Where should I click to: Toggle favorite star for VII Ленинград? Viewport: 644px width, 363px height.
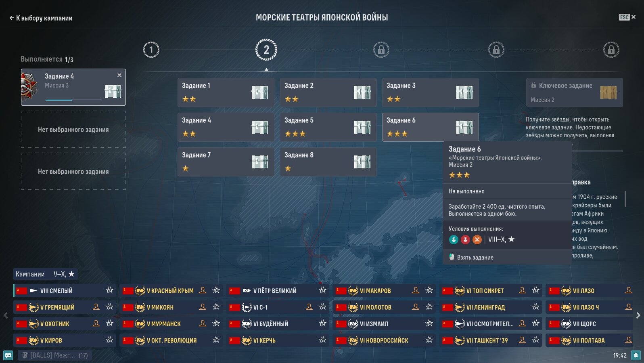(x=535, y=307)
